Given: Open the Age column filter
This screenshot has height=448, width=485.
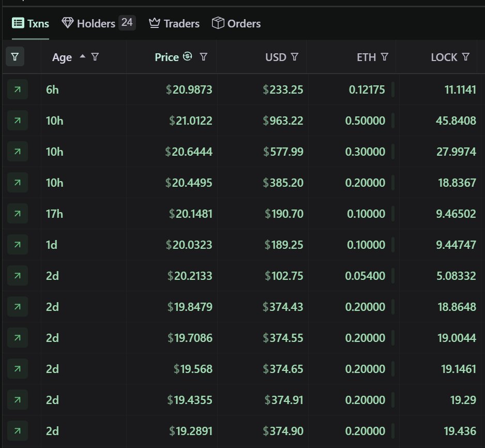Looking at the screenshot, I should coord(95,57).
